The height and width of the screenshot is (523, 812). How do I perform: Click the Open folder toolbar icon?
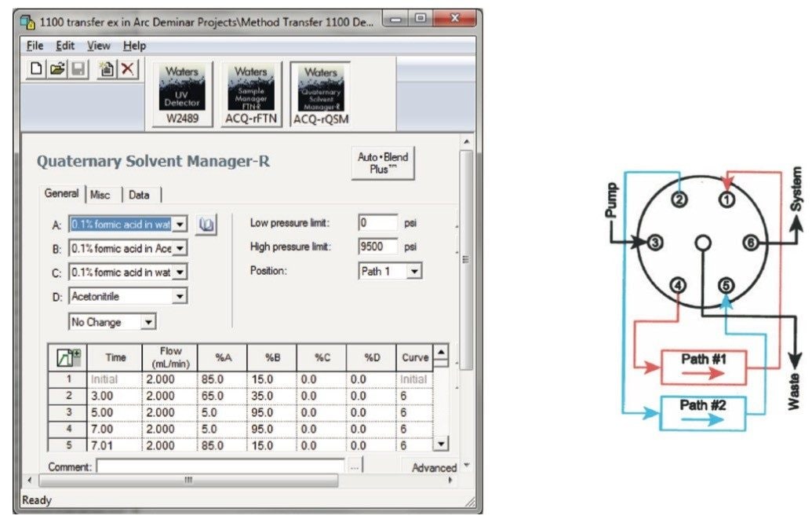point(57,68)
